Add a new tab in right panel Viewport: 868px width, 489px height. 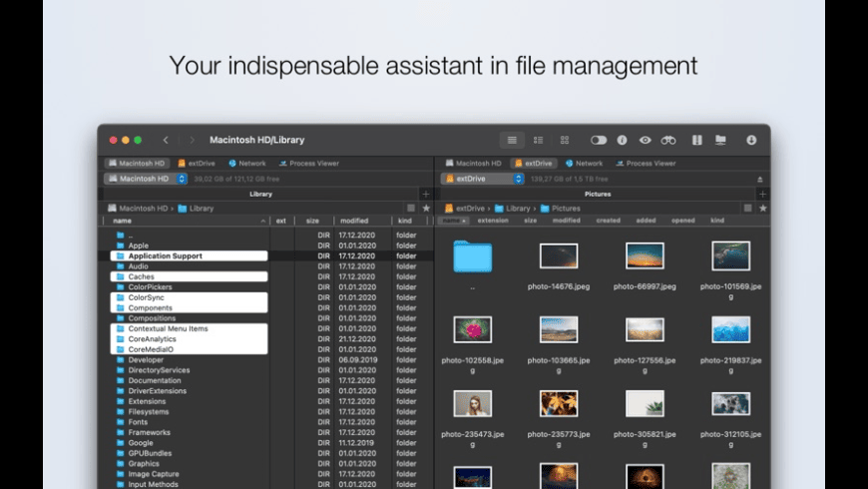762,194
